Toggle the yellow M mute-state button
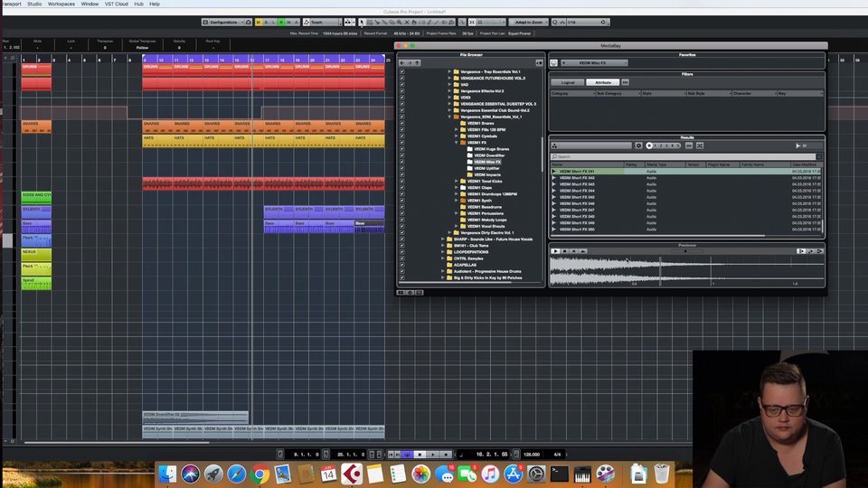Viewport: 868px width, 488px height. pos(259,22)
